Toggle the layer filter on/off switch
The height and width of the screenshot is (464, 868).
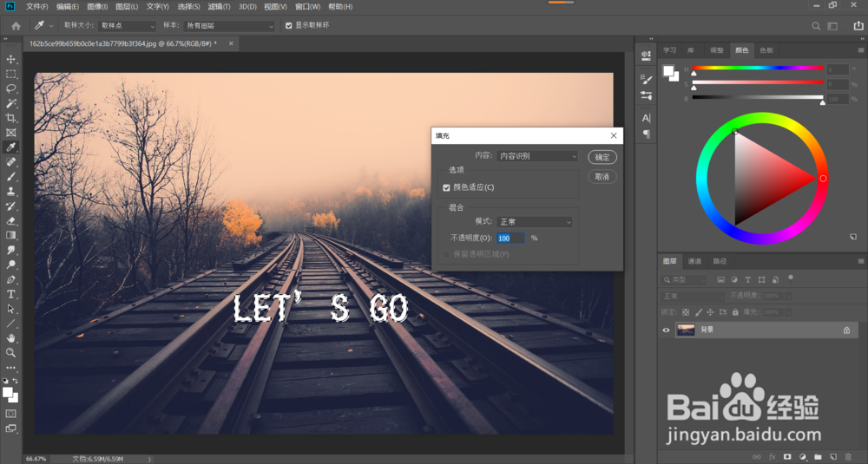(x=791, y=278)
